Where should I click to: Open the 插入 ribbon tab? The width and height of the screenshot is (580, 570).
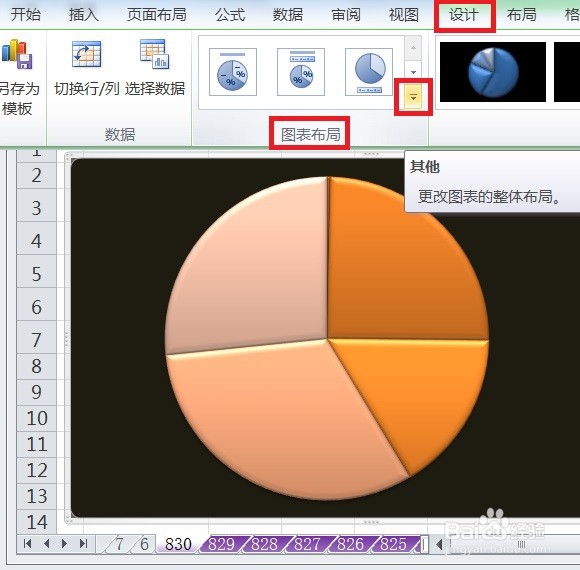coord(84,15)
